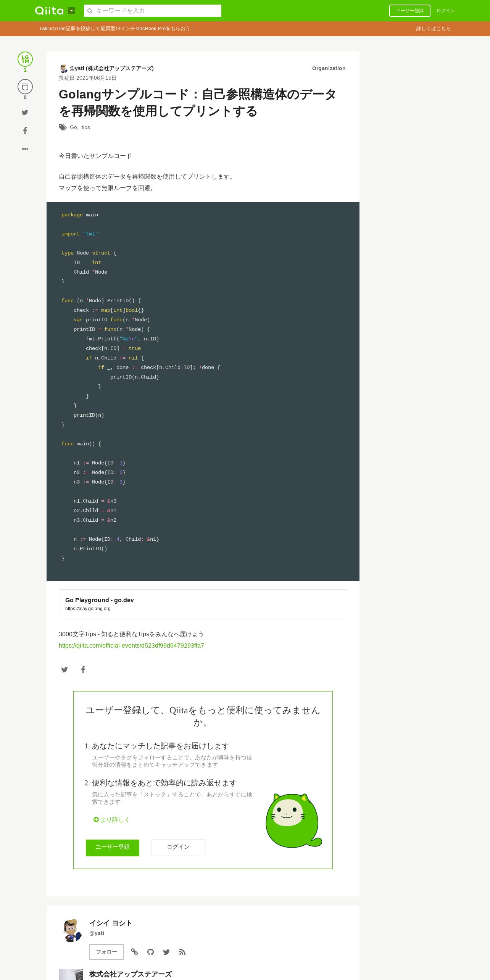Open the qiita official-events URL link
This screenshot has height=980, width=490.
(x=131, y=645)
